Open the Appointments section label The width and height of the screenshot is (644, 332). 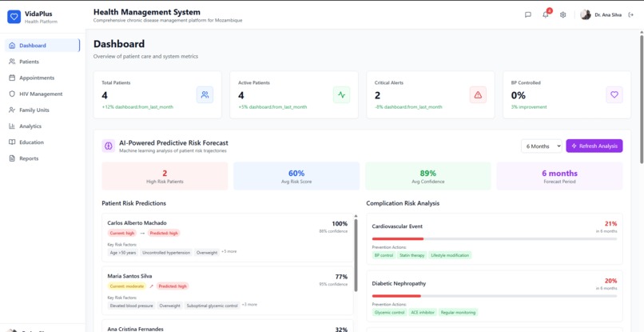(x=37, y=78)
